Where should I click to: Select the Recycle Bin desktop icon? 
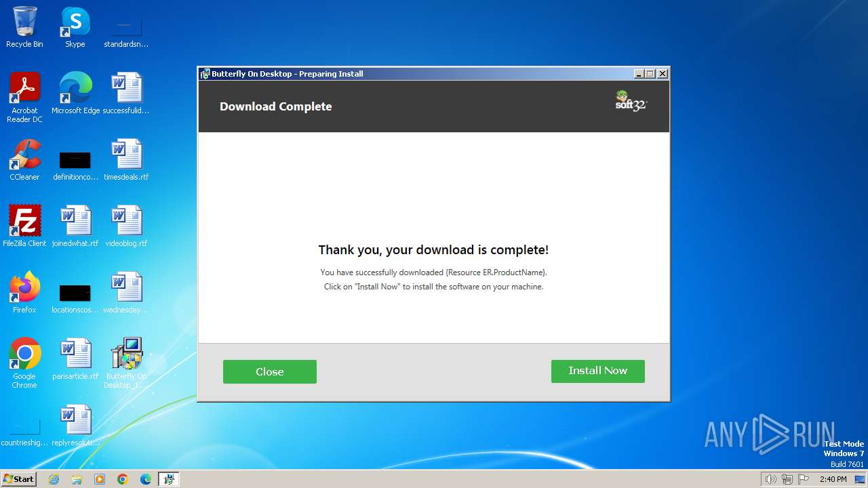24,27
